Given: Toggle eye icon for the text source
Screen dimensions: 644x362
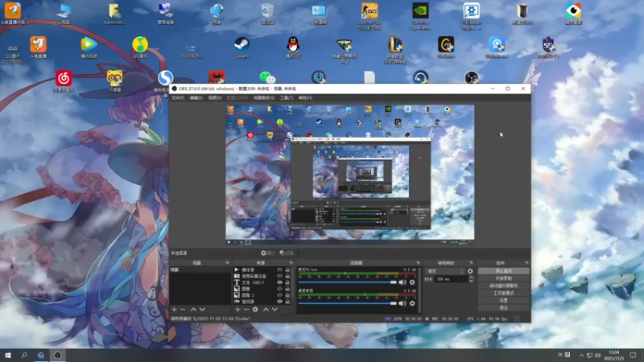Looking at the screenshot, I should click(x=279, y=283).
